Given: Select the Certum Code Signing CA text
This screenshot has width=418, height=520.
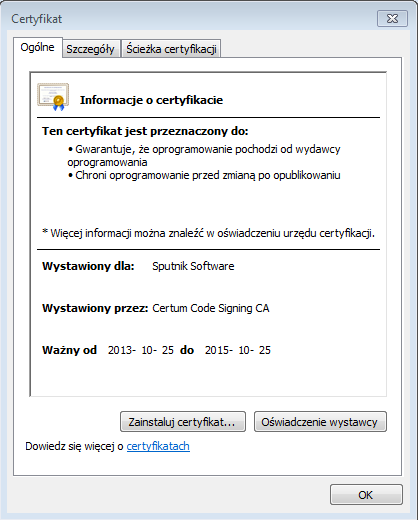Looking at the screenshot, I should pyautogui.click(x=211, y=308).
